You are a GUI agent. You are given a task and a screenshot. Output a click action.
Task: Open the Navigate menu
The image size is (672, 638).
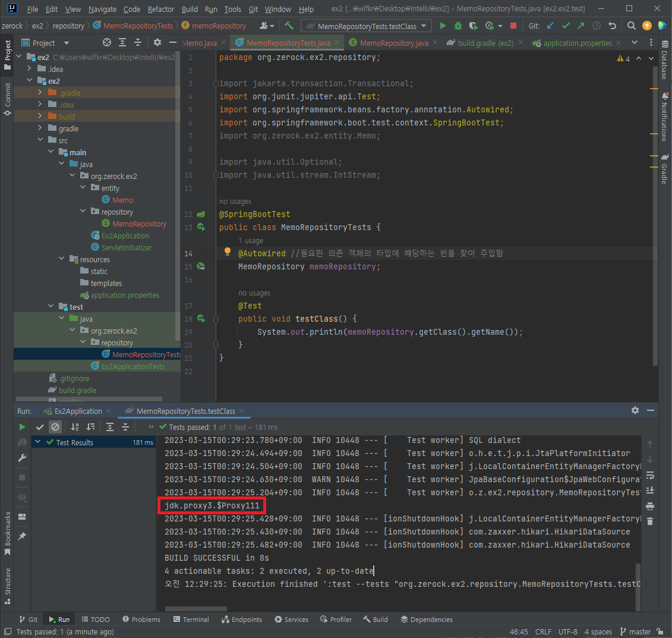(x=102, y=9)
